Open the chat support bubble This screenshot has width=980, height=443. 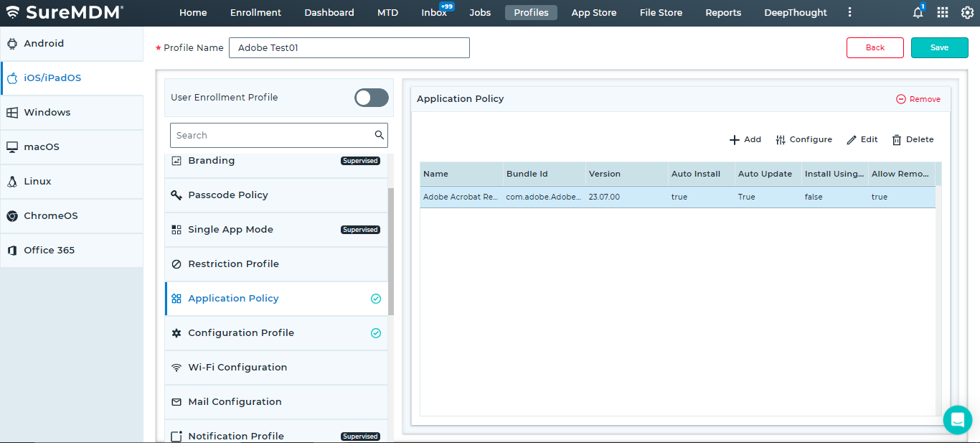point(957,420)
